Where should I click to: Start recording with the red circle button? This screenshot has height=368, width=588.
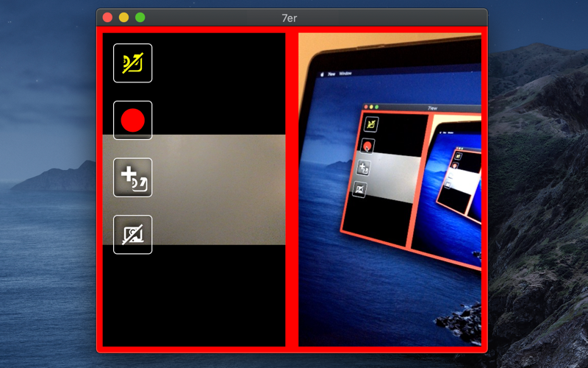(133, 120)
